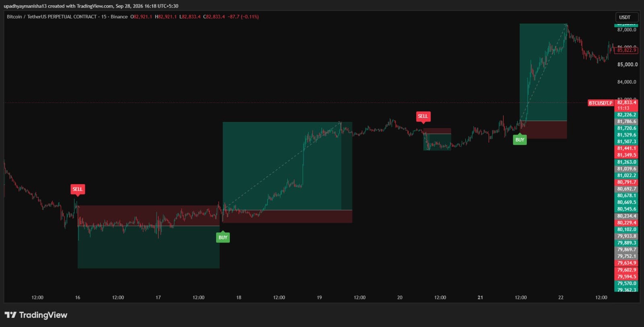Click the 80,229.4 red price label

point(627,222)
